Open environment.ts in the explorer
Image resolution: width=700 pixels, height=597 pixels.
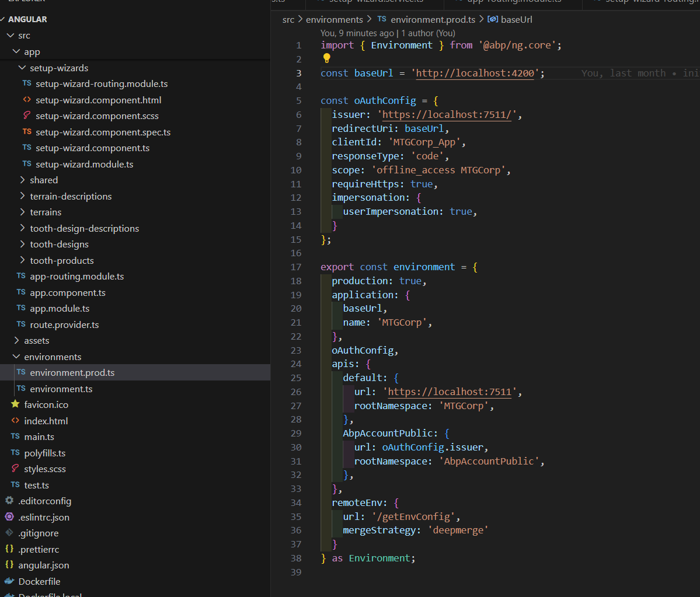pyautogui.click(x=61, y=389)
